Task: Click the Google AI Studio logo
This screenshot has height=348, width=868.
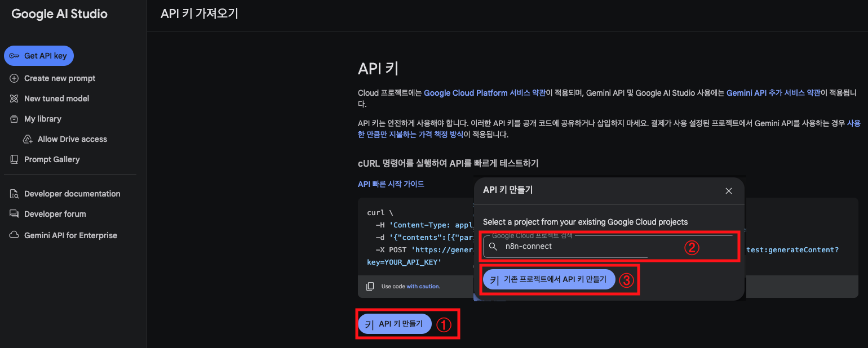Action: coord(59,14)
